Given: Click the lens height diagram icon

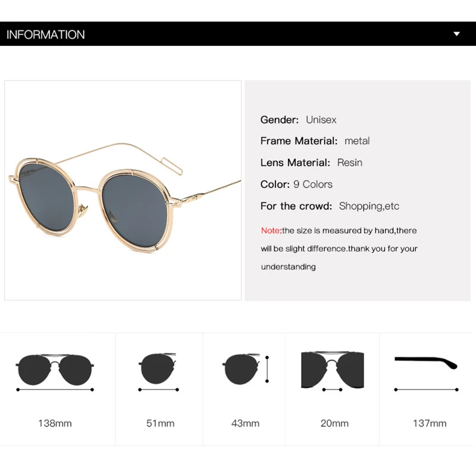Looking at the screenshot, I should [246, 369].
